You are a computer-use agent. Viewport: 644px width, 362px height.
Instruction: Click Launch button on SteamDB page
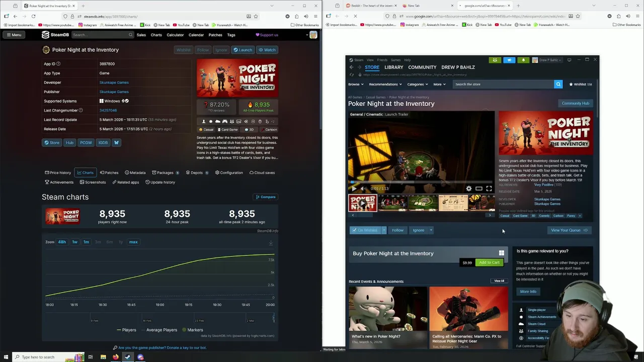[243, 50]
